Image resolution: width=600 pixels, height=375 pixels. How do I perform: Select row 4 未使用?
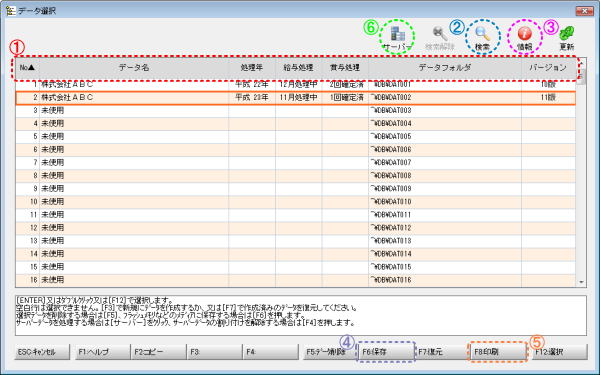click(295, 124)
